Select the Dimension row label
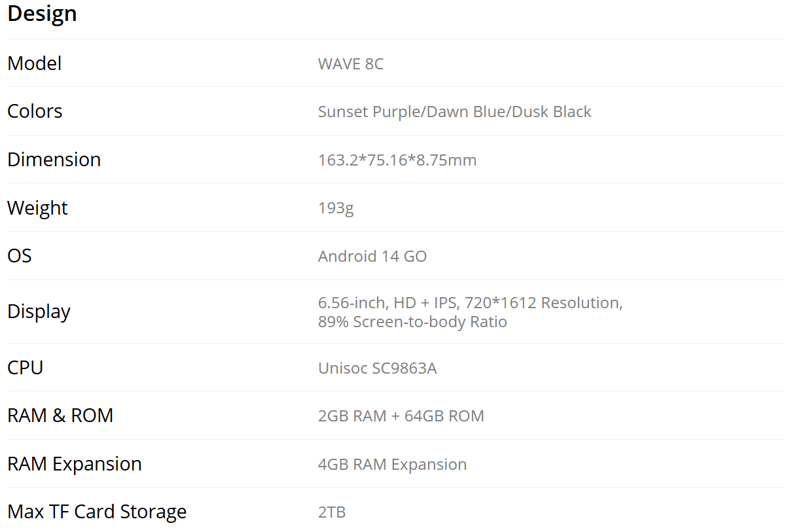The width and height of the screenshot is (788, 532). (54, 160)
